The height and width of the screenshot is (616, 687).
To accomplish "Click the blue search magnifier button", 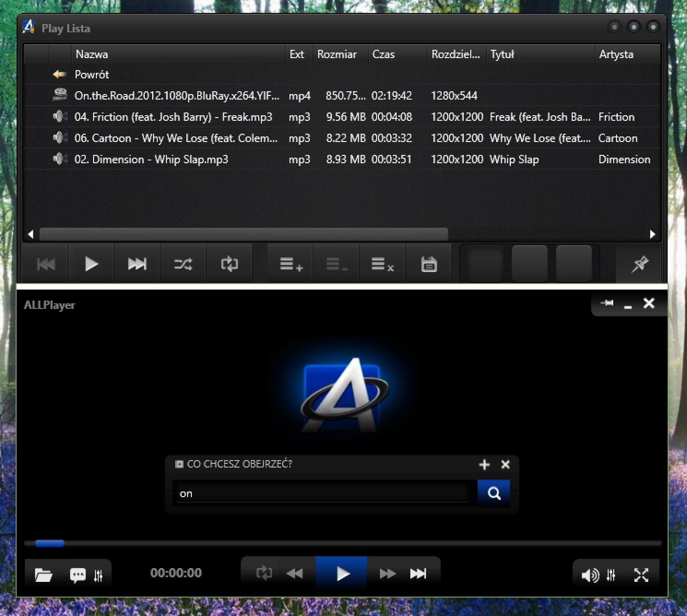I will tap(494, 493).
